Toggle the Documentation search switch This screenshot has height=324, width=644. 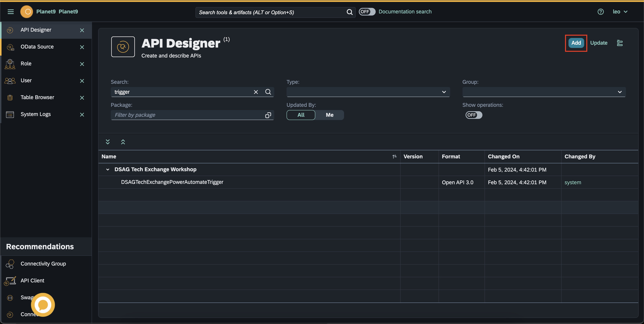[x=367, y=12]
